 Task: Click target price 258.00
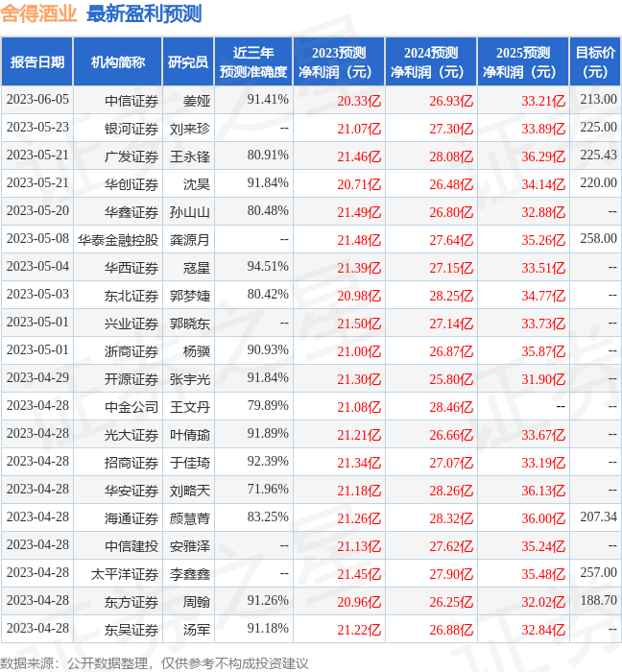(x=598, y=239)
